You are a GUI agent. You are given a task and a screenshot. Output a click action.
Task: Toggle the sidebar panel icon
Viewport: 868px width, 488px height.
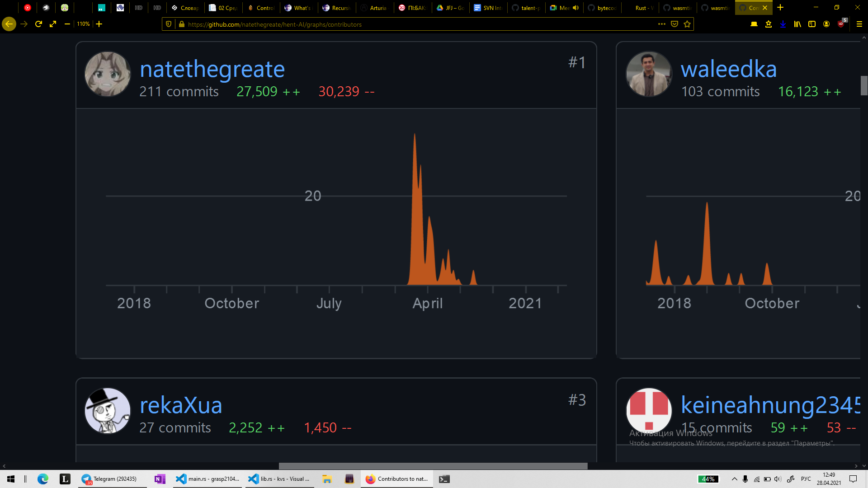(x=812, y=24)
